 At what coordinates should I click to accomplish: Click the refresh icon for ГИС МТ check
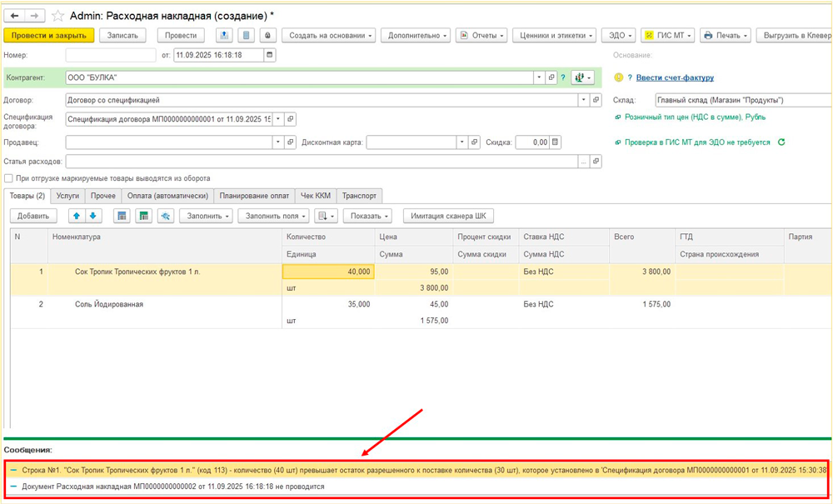[x=781, y=142]
